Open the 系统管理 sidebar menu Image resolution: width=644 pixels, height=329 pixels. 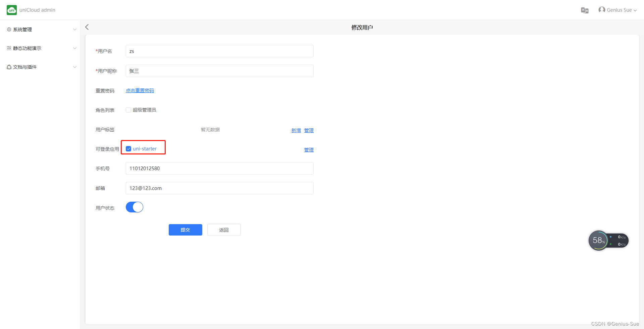click(40, 29)
